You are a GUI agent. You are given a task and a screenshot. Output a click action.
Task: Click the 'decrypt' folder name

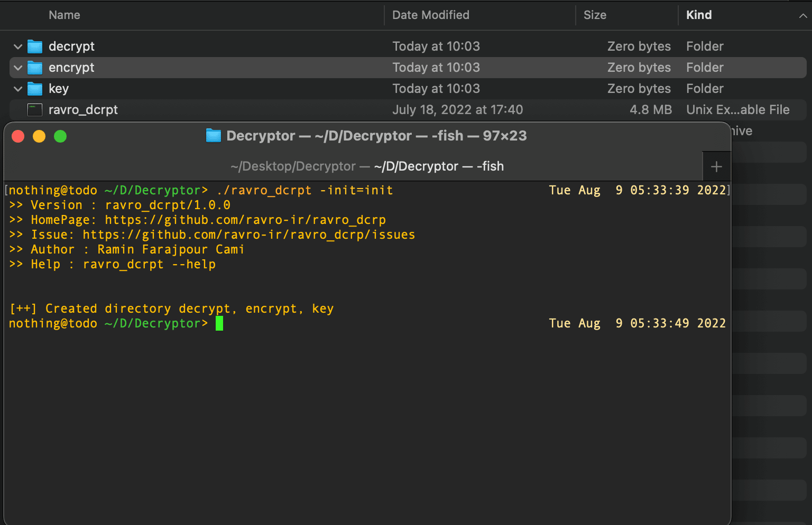click(71, 46)
